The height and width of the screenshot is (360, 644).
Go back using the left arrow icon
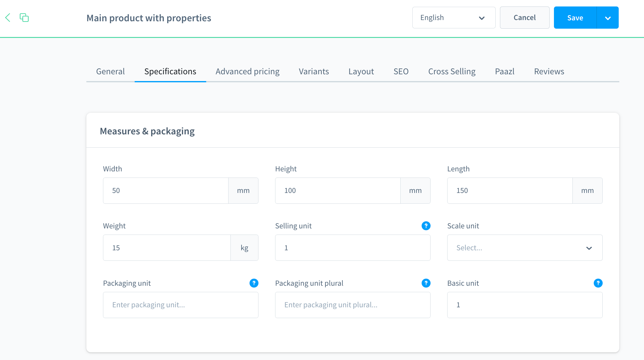click(8, 18)
